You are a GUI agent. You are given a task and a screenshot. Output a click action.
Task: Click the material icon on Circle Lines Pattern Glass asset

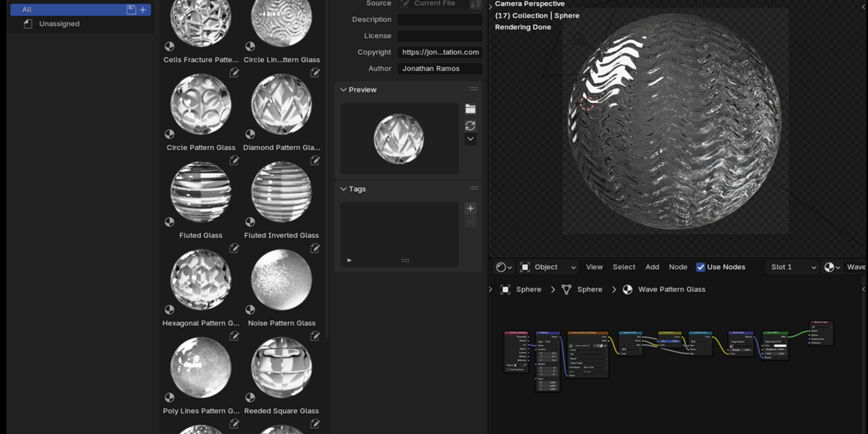(x=250, y=46)
